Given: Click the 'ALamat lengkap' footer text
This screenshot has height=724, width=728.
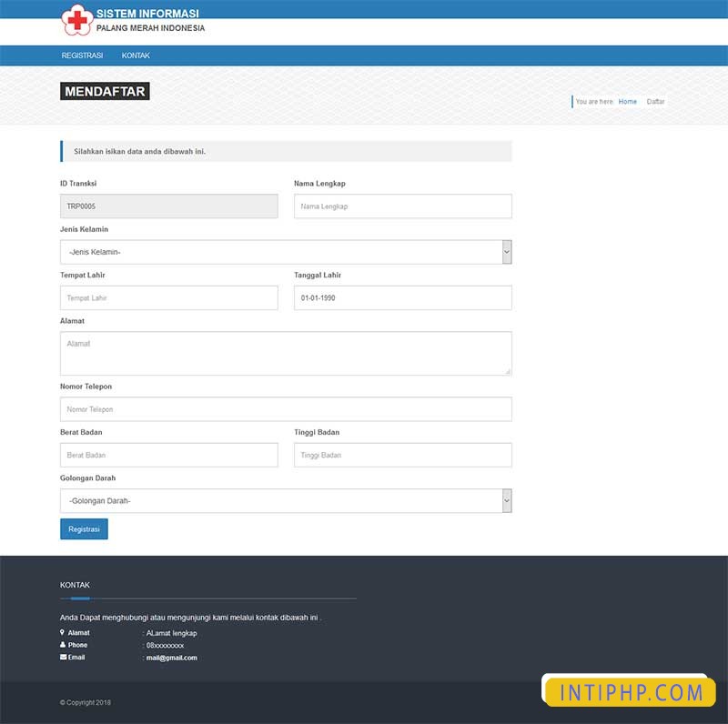Looking at the screenshot, I should 171,633.
